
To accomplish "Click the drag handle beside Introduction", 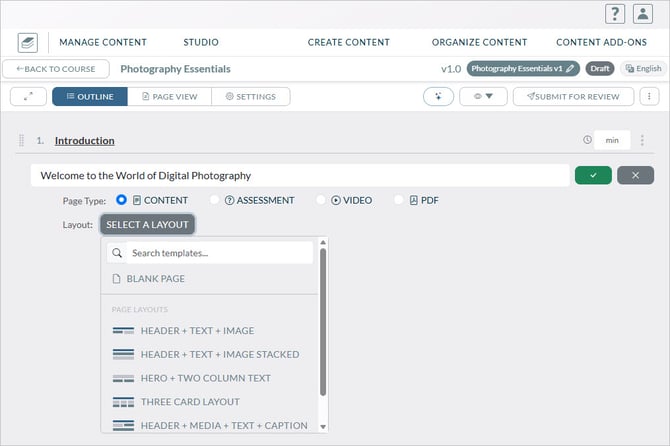I will (x=21, y=140).
